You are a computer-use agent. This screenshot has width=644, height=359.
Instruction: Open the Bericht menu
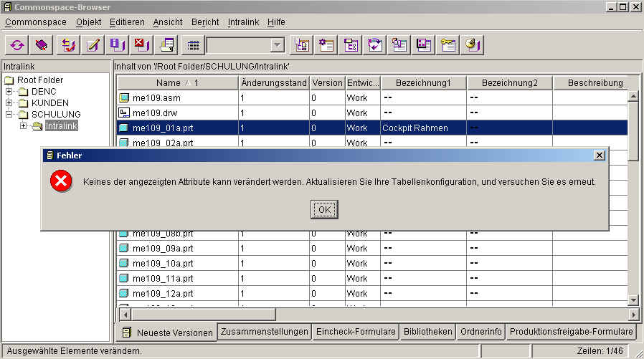click(205, 22)
